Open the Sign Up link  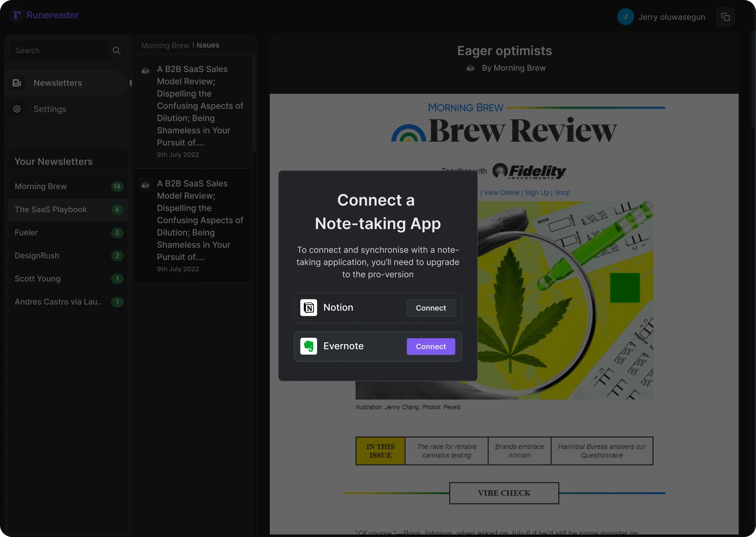pos(537,193)
